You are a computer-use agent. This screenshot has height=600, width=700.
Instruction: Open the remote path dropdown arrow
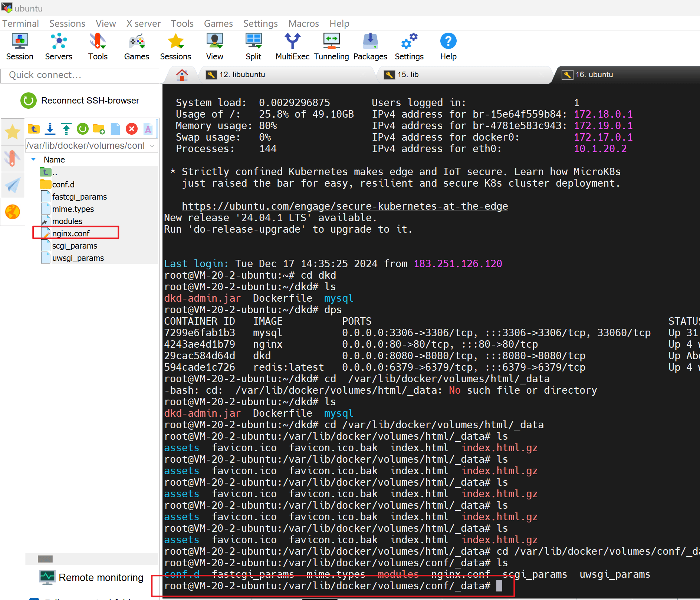pyautogui.click(x=152, y=146)
